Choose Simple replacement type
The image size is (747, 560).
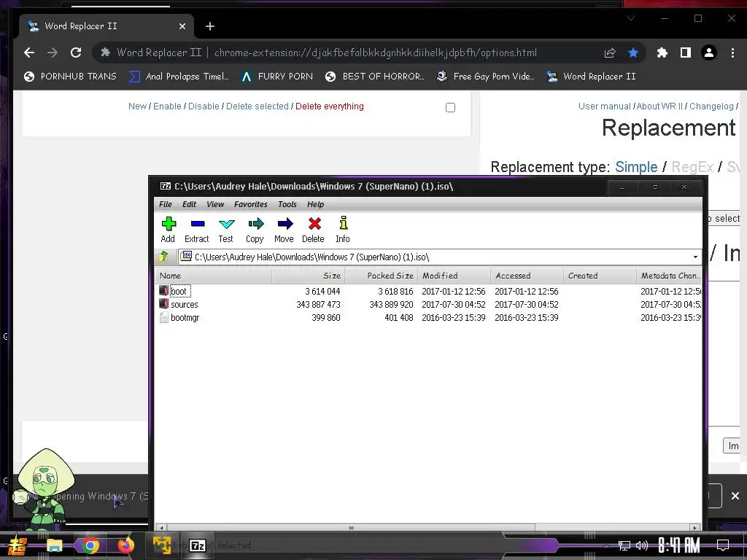pyautogui.click(x=636, y=167)
